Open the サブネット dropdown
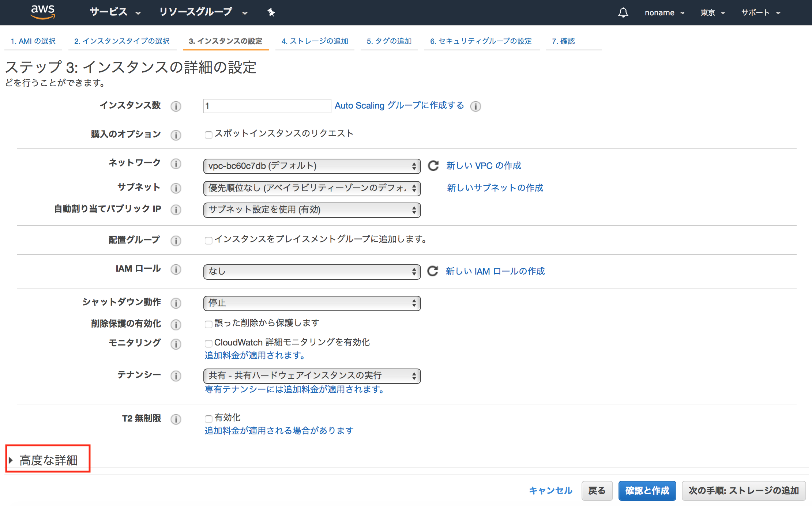 click(312, 188)
